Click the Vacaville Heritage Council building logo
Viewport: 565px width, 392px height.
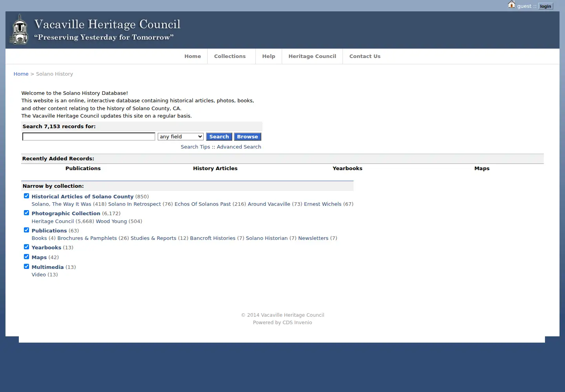click(x=19, y=30)
